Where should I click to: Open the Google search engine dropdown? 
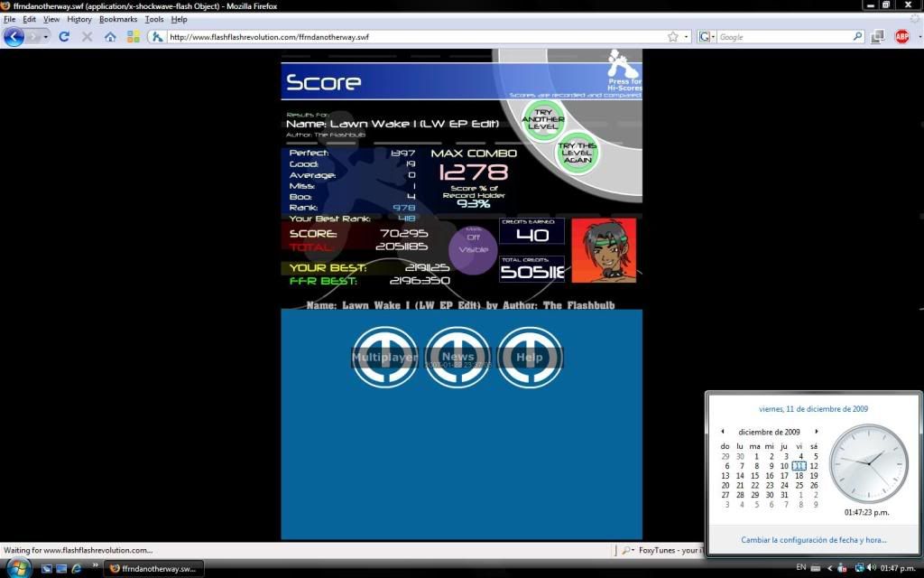click(707, 37)
